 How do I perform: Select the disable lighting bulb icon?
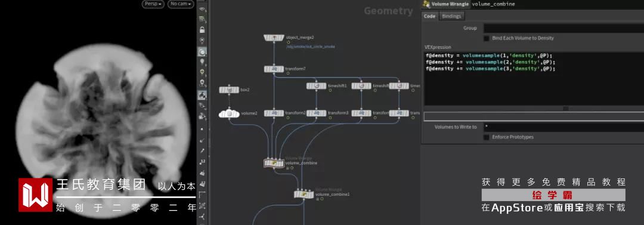click(x=202, y=41)
